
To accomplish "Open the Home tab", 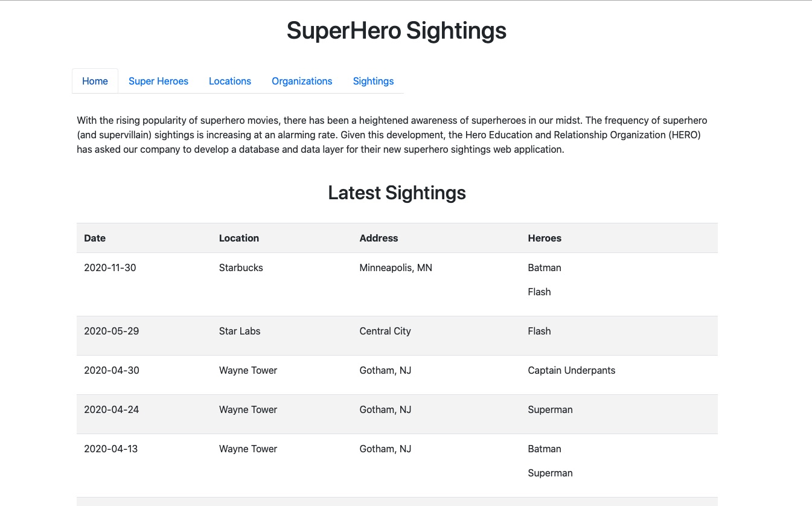I will [95, 81].
